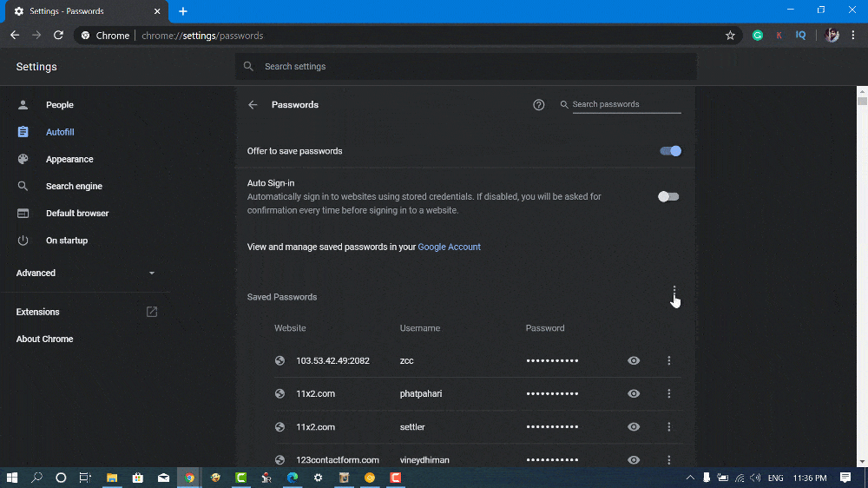Open Microsoft Edge from the taskbar
Image resolution: width=868 pixels, height=488 pixels.
point(293,478)
